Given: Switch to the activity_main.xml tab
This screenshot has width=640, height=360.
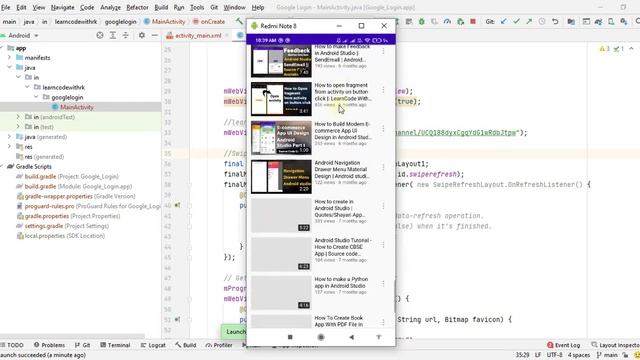Looking at the screenshot, I should point(198,36).
